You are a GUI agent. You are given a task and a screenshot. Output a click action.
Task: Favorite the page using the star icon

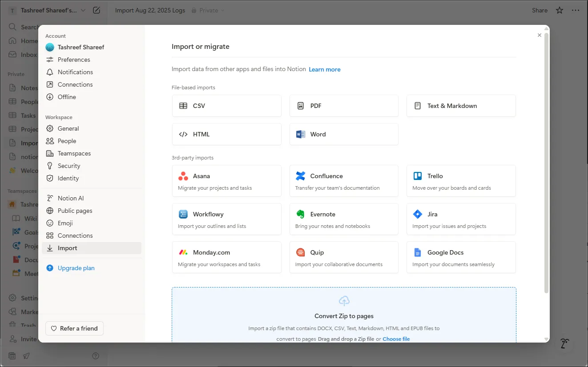pyautogui.click(x=559, y=10)
